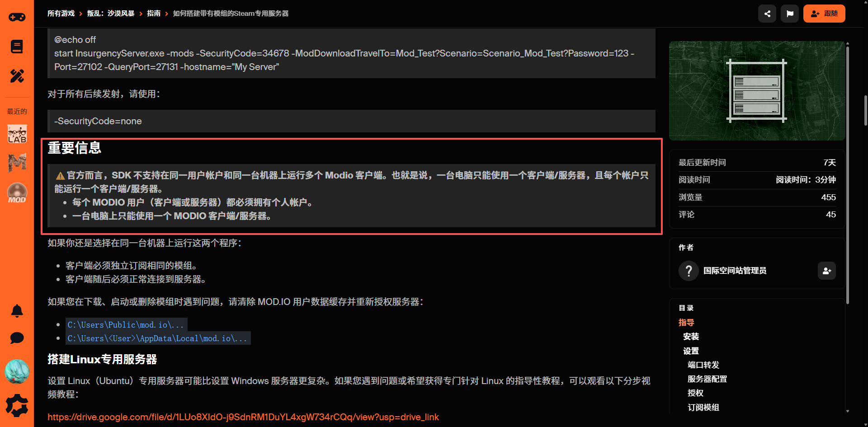Click the server guide thumbnail image

(x=757, y=91)
